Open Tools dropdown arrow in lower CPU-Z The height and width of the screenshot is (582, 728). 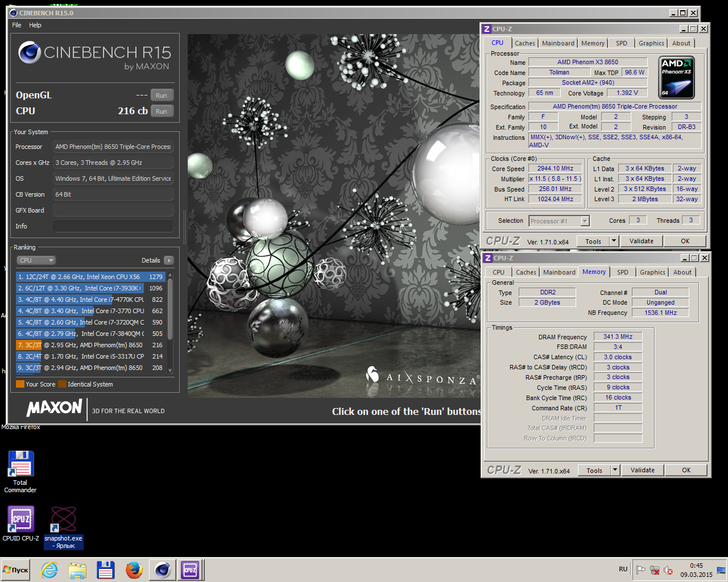615,471
